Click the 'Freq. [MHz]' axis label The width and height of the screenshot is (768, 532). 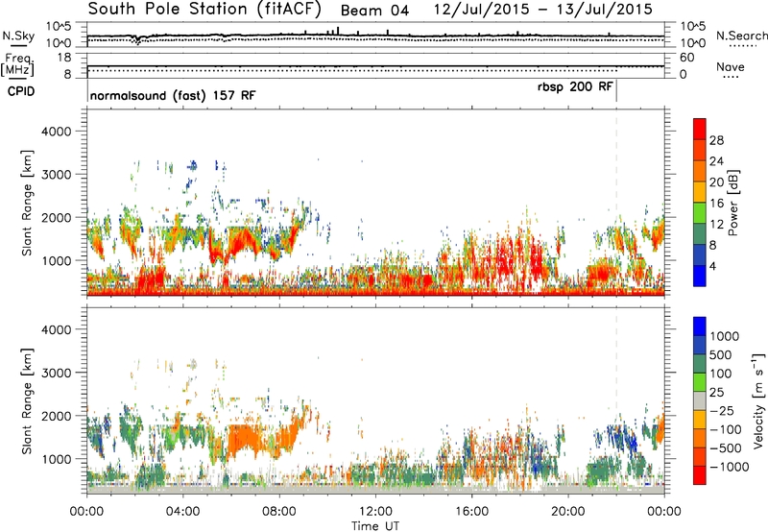(18, 65)
